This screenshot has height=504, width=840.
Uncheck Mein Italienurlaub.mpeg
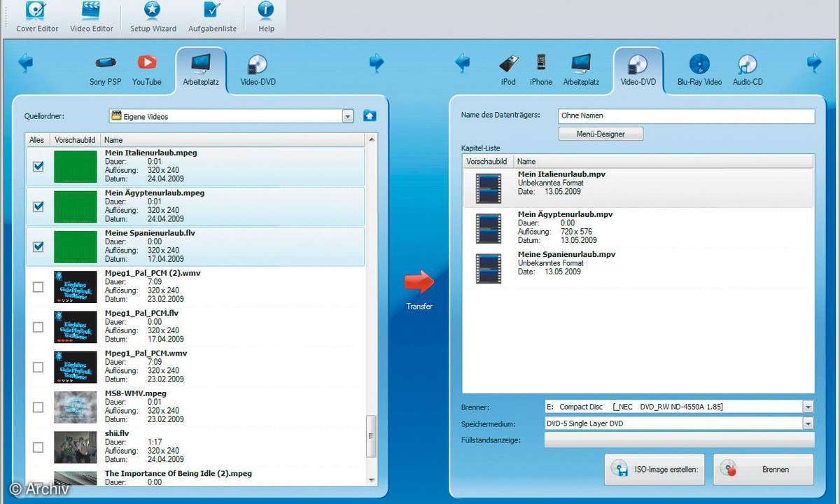[x=38, y=167]
